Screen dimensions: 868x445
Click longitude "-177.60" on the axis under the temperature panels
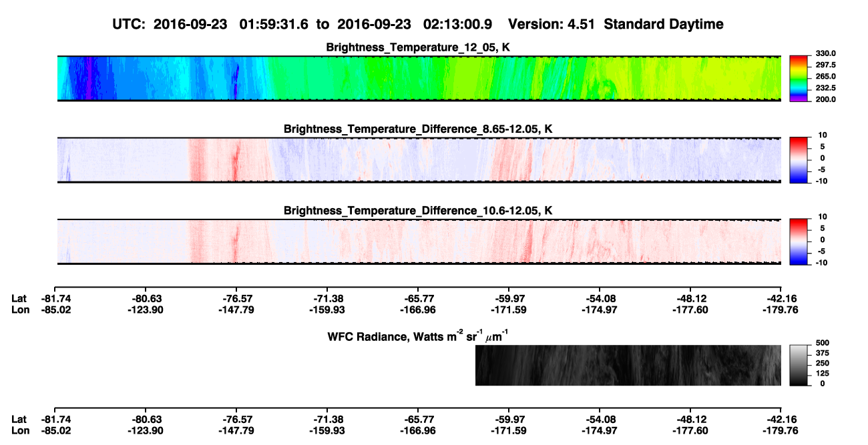(690, 310)
